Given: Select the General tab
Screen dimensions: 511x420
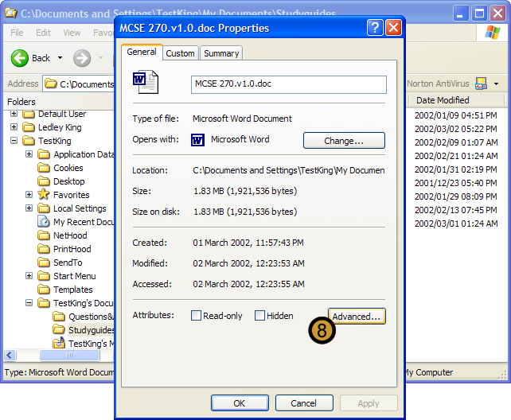Looking at the screenshot, I should point(142,52).
